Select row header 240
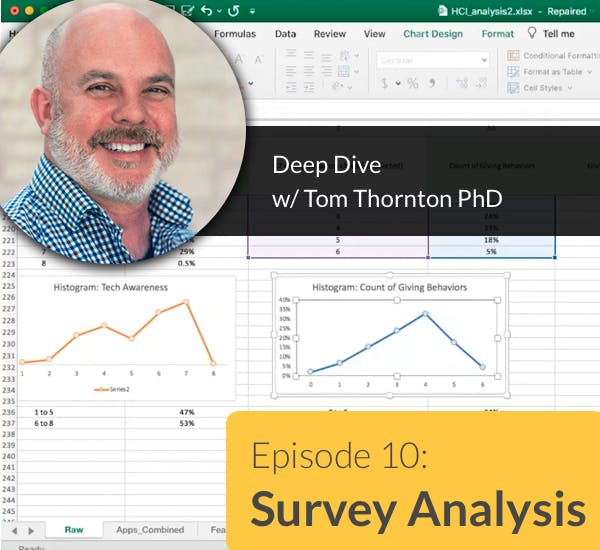Viewport: 600px width, 550px height. coord(9,456)
